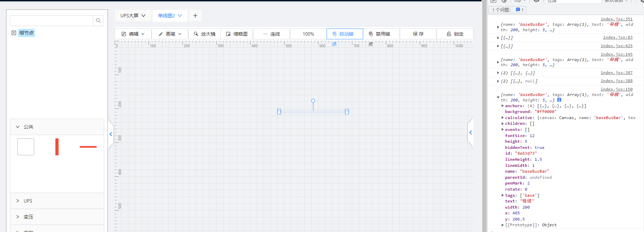Toggle the right panel with the blue arrow
Screen dimensions: 644x232
pos(470,133)
